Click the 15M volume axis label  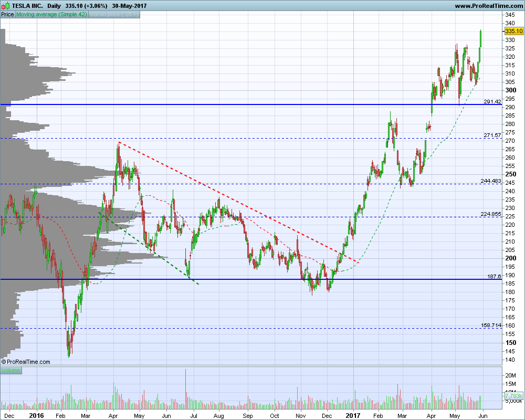click(510, 384)
